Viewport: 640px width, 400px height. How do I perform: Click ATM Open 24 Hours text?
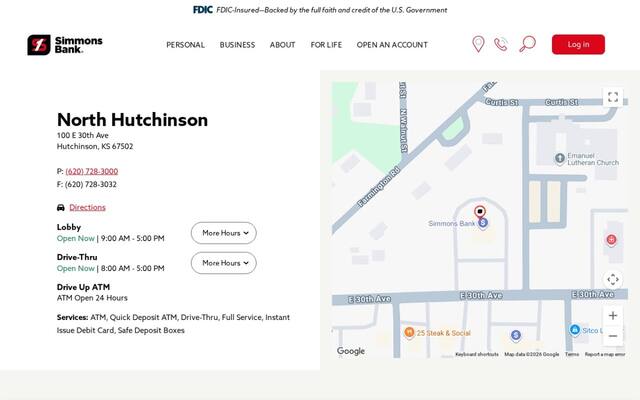tap(92, 298)
